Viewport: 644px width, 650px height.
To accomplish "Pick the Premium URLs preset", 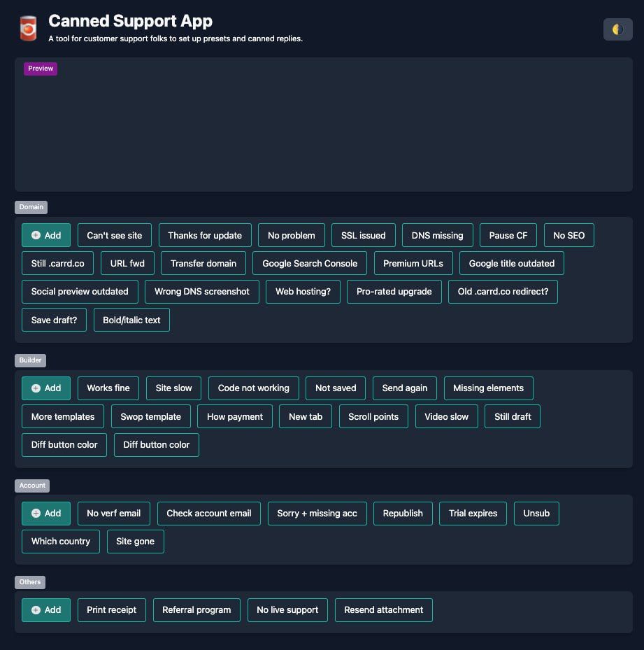I will click(x=413, y=263).
